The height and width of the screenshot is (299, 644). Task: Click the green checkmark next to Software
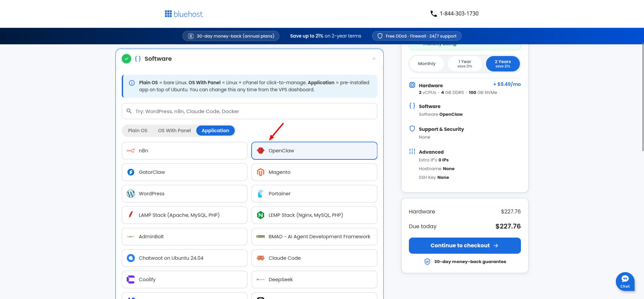point(126,59)
